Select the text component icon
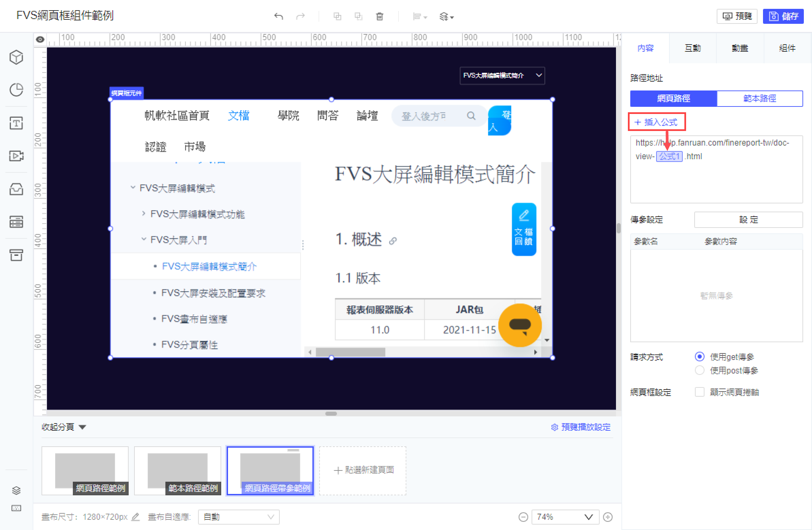Screen dimensions: 812x530 pyautogui.click(x=16, y=123)
